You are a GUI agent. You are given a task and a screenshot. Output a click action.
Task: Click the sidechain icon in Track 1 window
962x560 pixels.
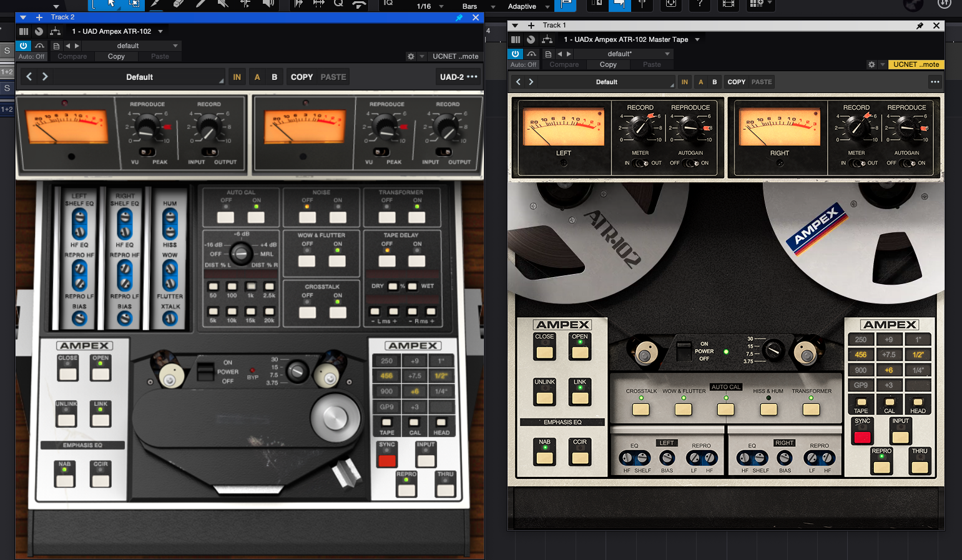(x=531, y=54)
